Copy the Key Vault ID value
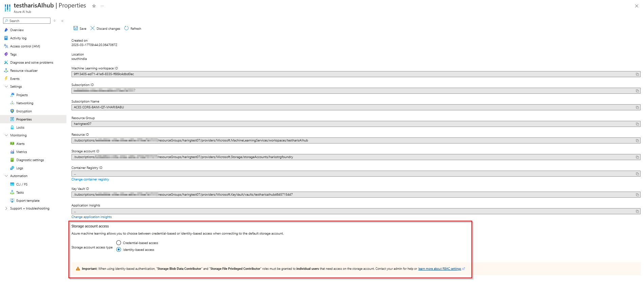Image resolution: width=644 pixels, height=285 pixels. [x=637, y=195]
